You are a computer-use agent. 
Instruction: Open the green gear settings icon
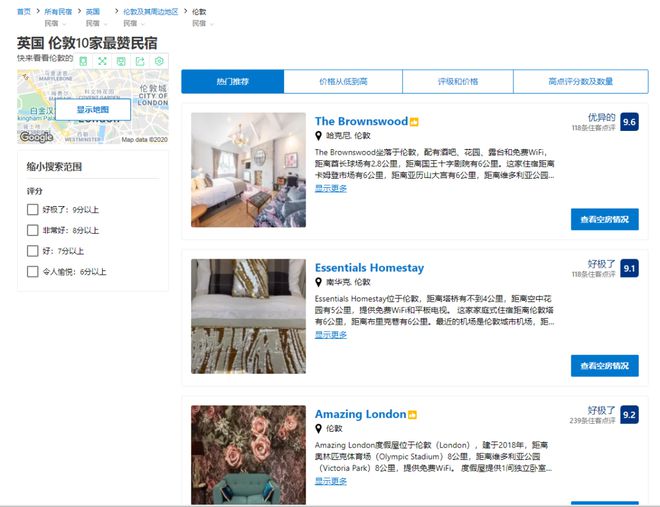(x=159, y=61)
